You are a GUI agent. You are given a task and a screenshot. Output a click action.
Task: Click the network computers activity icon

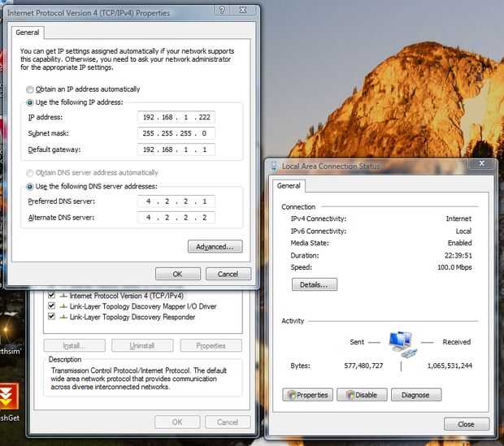[401, 344]
